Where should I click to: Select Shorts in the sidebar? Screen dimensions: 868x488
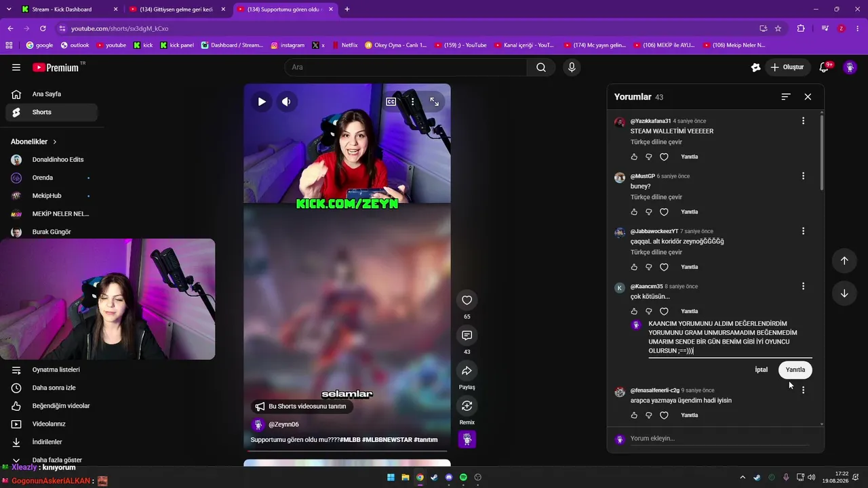[x=52, y=113]
